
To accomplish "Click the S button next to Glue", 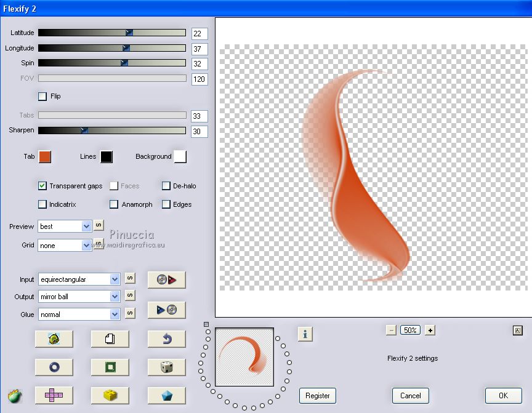I will pyautogui.click(x=130, y=313).
